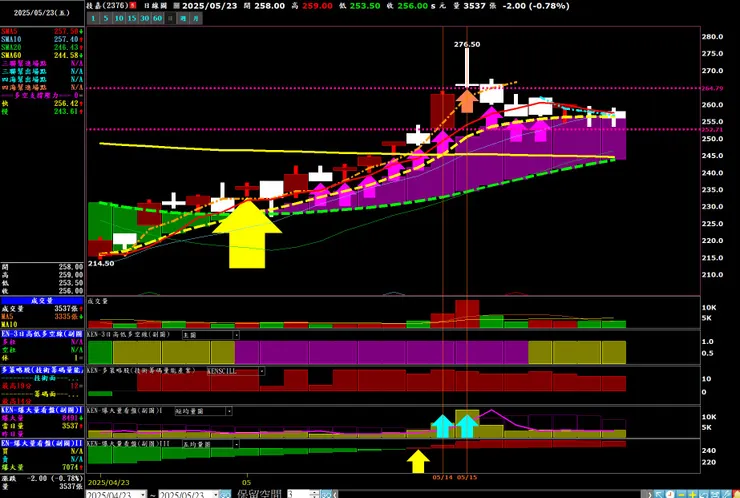The image size is (740, 498).
Task: Click the 276.50 high price label
Action: (467, 44)
